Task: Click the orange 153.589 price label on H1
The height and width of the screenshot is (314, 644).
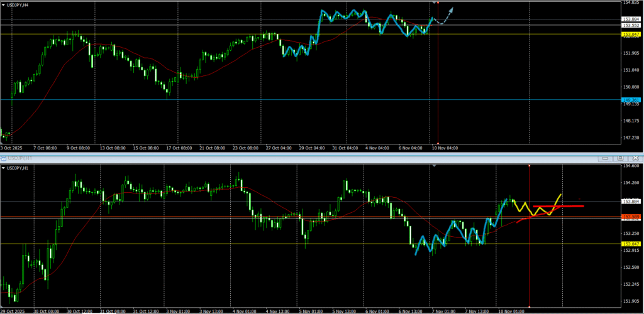Action: 631,217
